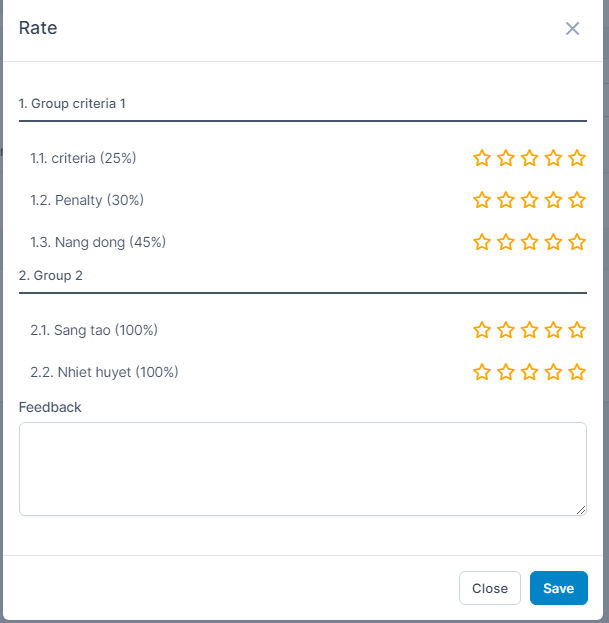
Task: Rate criteria (25%) with one star
Action: pos(482,158)
